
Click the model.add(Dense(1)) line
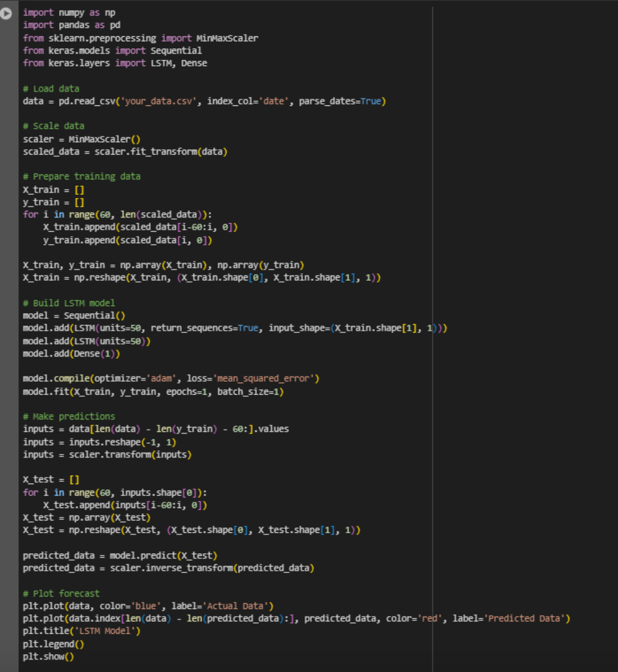tap(71, 353)
